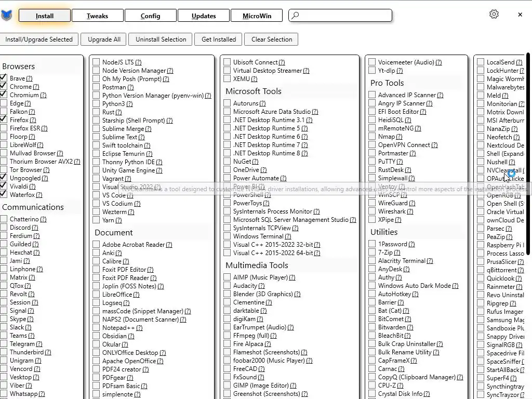The height and width of the screenshot is (399, 532).
Task: Click the Clear Selection button
Action: click(x=271, y=39)
